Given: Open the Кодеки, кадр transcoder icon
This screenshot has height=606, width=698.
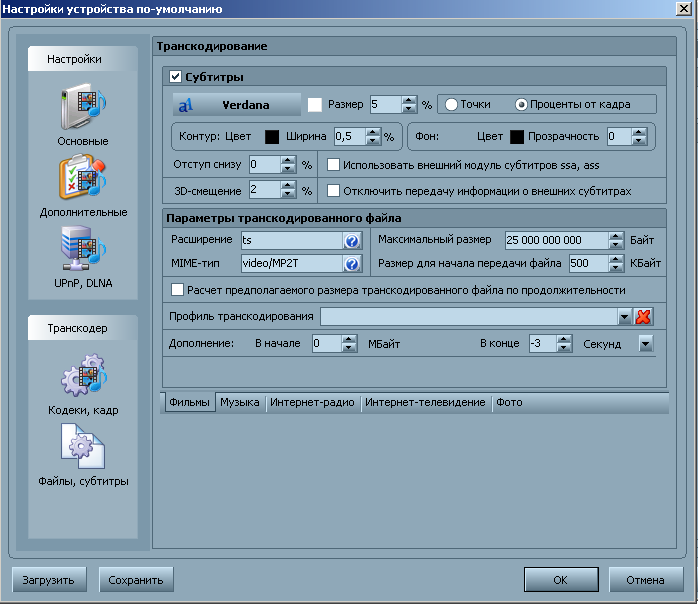Looking at the screenshot, I should tap(83, 380).
